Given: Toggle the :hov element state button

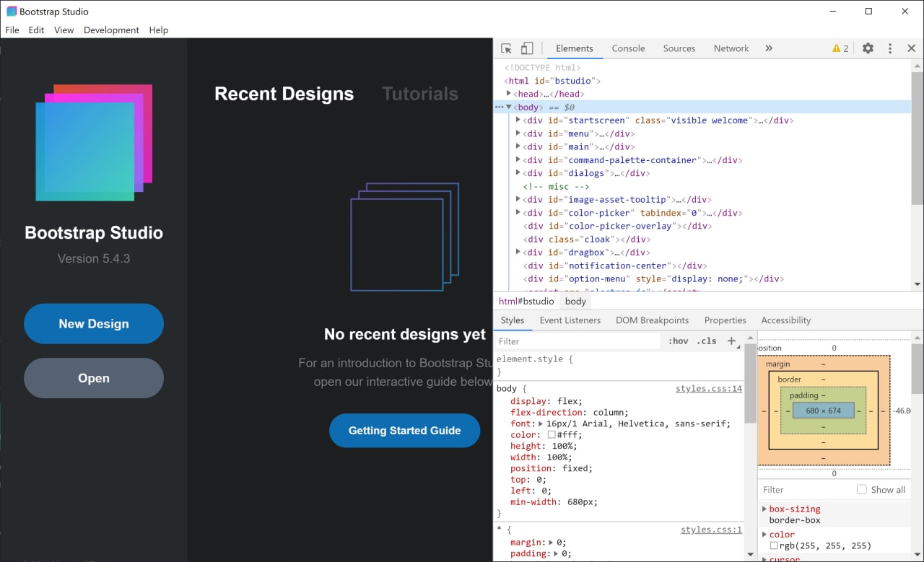Looking at the screenshot, I should [678, 341].
